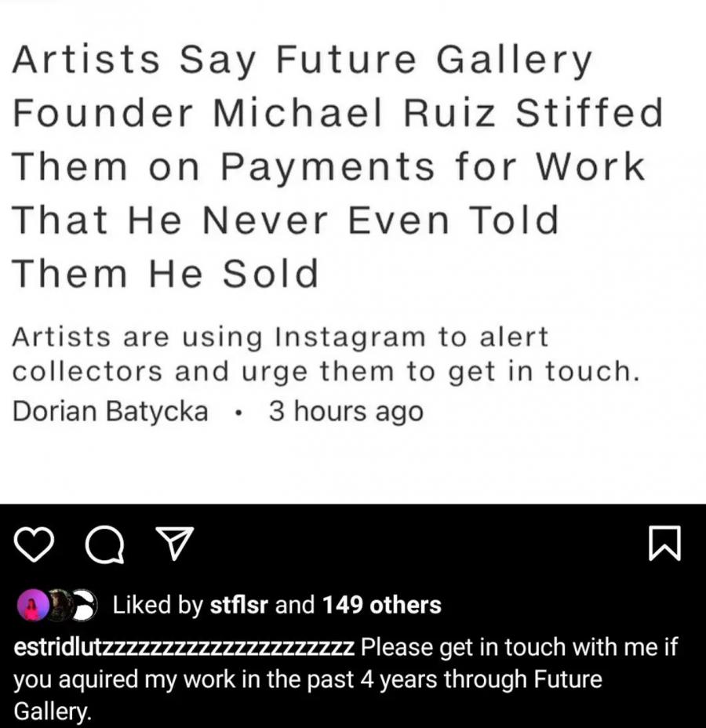
Task: Click the author name Dorian Batycka
Action: tap(111, 411)
